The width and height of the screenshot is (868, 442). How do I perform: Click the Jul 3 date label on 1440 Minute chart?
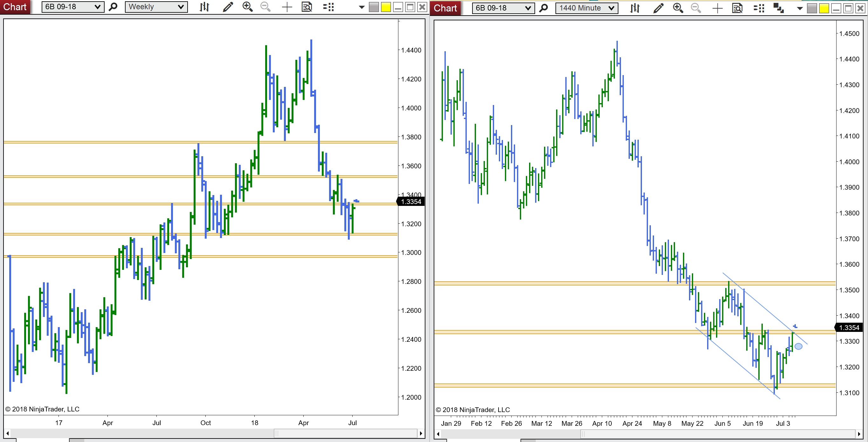pos(783,424)
